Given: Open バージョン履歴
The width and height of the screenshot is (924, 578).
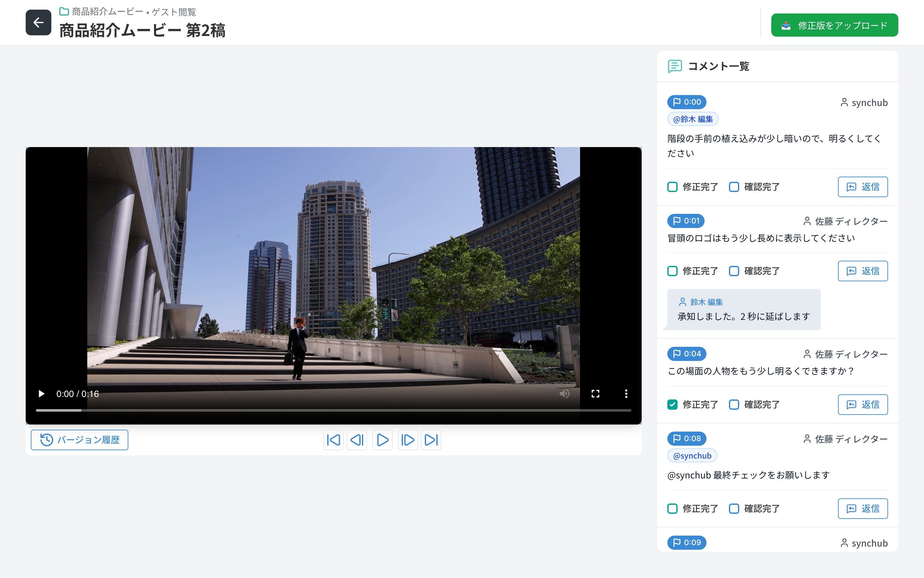Looking at the screenshot, I should (x=80, y=440).
